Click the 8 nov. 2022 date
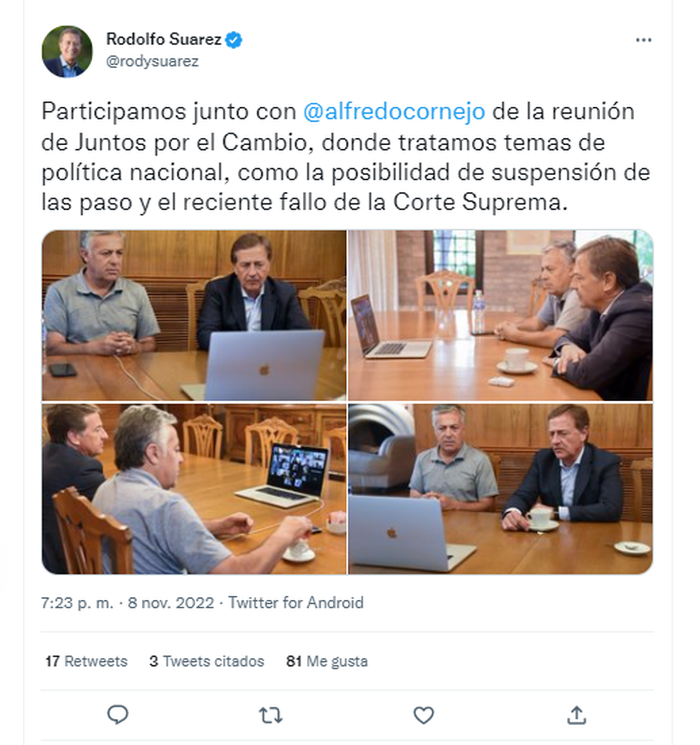Screen dimensions: 700x745 pyautogui.click(x=171, y=603)
